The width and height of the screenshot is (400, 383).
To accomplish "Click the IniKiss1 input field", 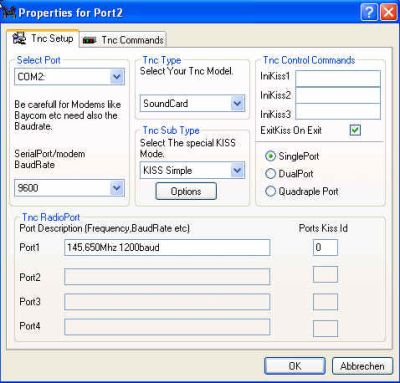I will click(x=338, y=78).
